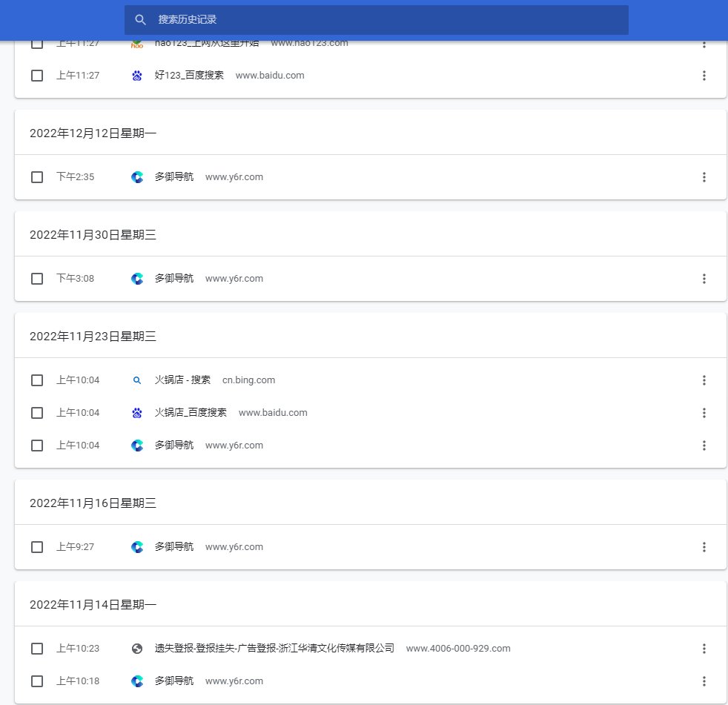The height and width of the screenshot is (705, 728).
Task: Visit the www.4006-000-929.com link
Action: click(x=458, y=648)
